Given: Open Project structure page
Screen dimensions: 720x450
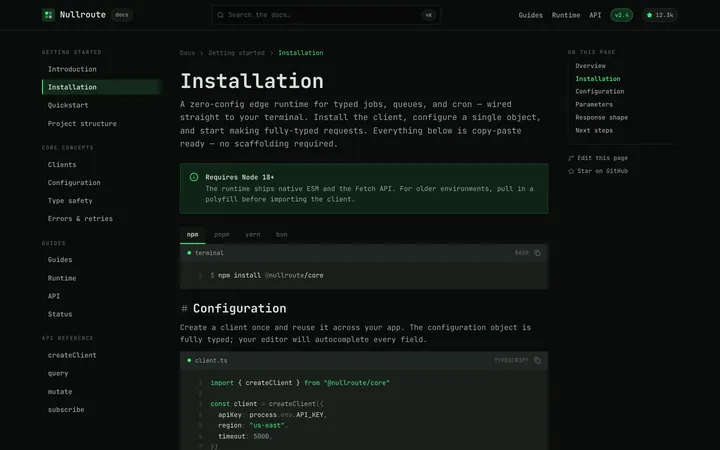Looking at the screenshot, I should [82, 124].
